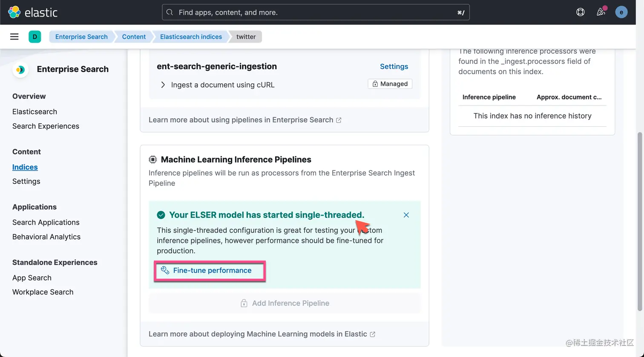
Task: Click the ent-search-generic-ingestion title
Action: click(x=217, y=66)
